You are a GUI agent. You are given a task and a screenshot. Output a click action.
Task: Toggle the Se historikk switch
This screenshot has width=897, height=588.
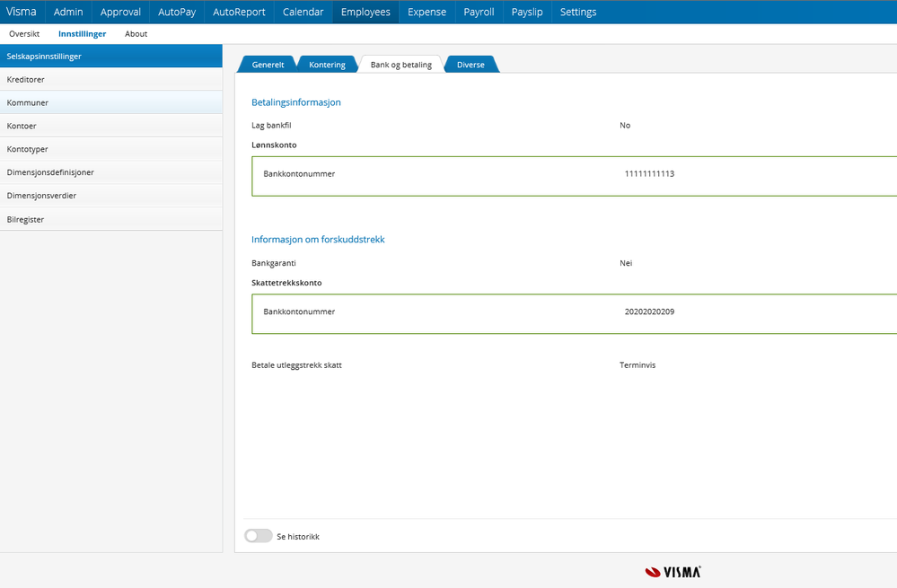pyautogui.click(x=259, y=536)
